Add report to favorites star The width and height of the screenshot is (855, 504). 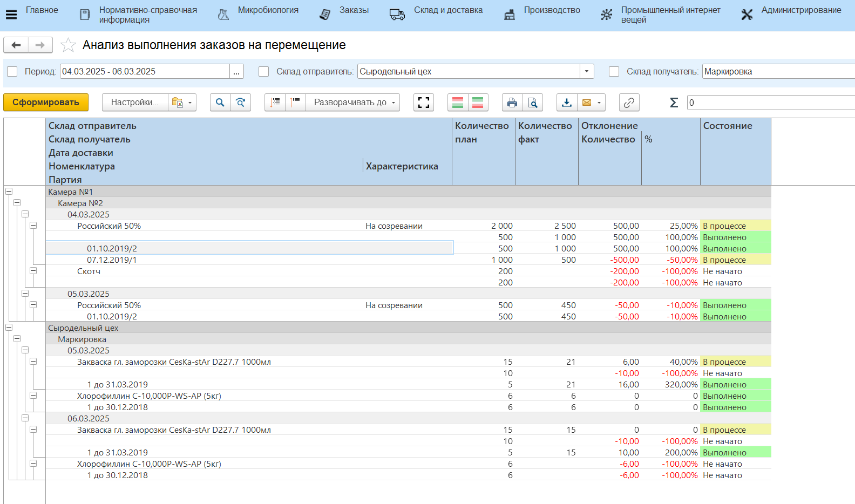(68, 45)
